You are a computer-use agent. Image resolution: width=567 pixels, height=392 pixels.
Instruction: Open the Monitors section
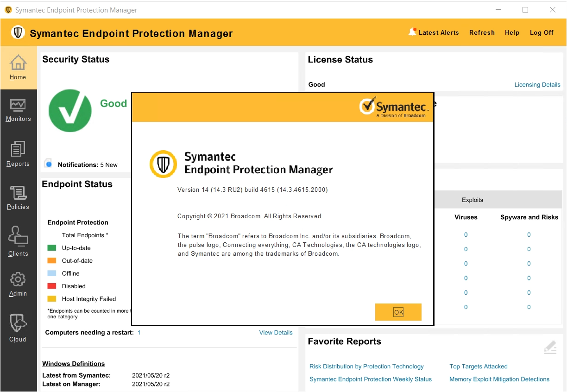tap(18, 110)
